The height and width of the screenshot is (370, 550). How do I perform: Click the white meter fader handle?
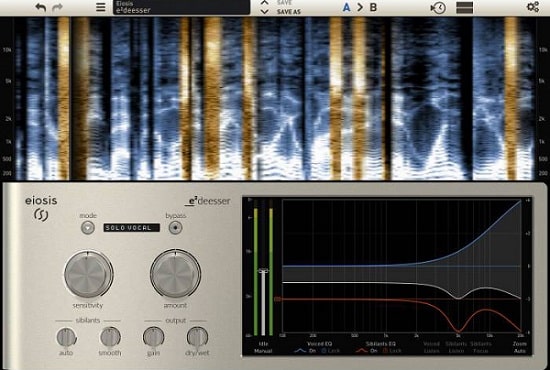point(263,270)
